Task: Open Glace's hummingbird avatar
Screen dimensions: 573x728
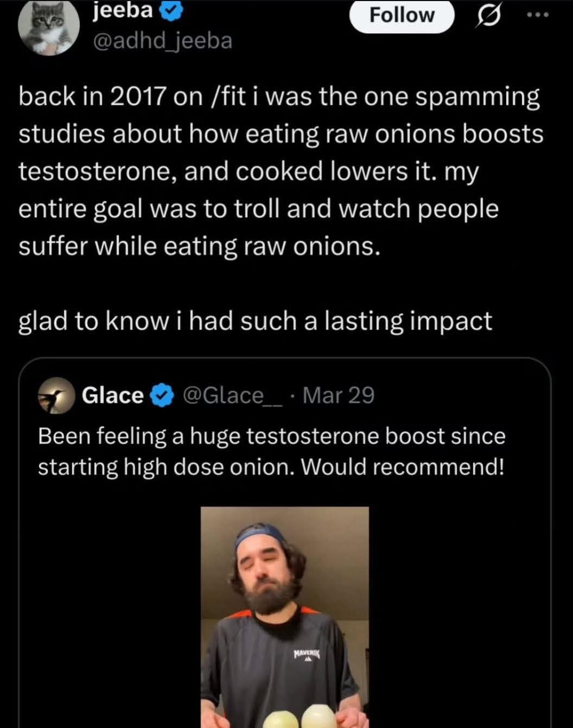Action: [x=56, y=396]
